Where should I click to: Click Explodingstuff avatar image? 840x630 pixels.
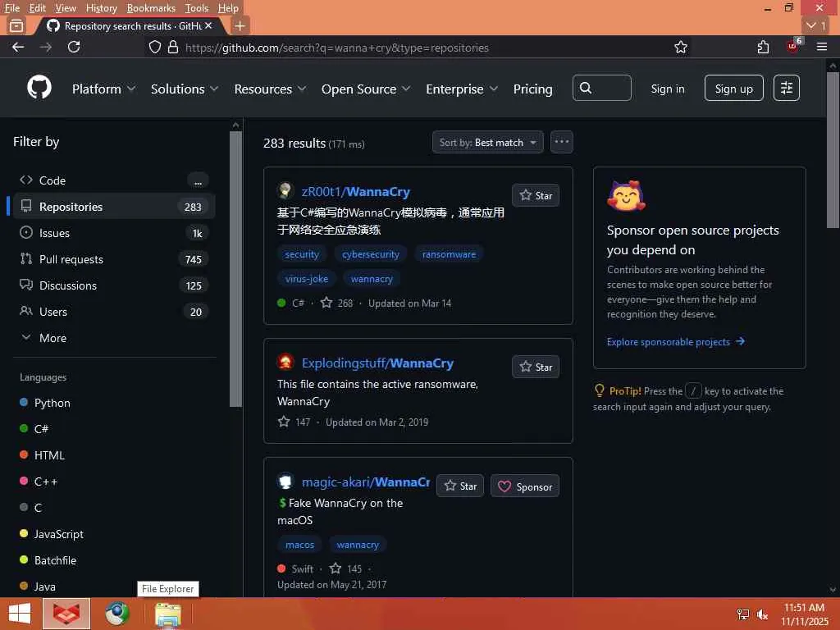click(285, 362)
